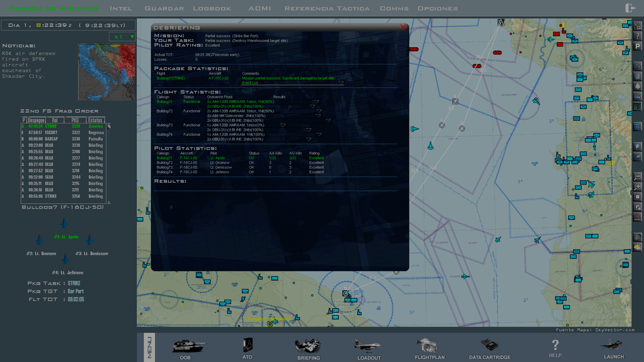Viewport: 644px width, 362px height.
Task: Sort frag order by Despegue column
Action: point(36,120)
